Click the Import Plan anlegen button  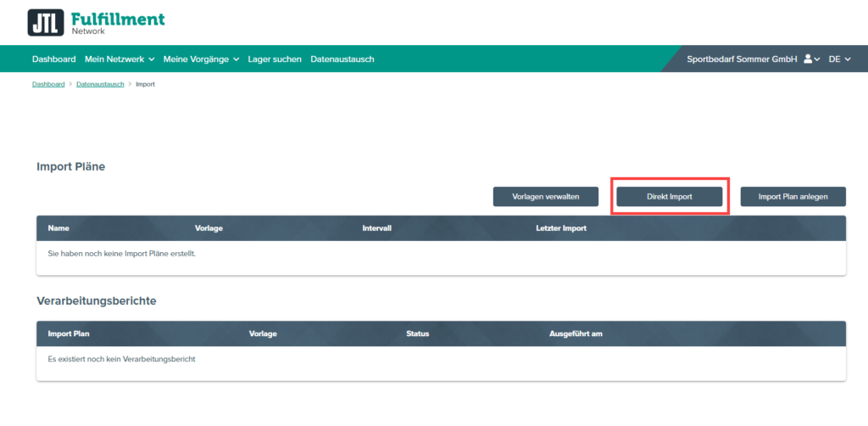click(793, 197)
